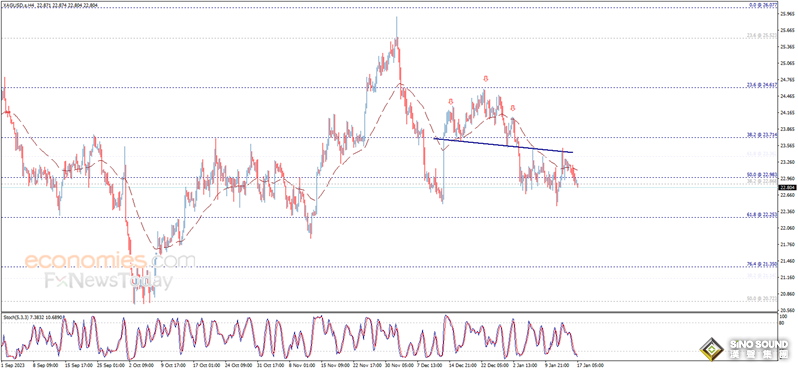Click the XAGUSD H4 chart title text

(x=51, y=5)
